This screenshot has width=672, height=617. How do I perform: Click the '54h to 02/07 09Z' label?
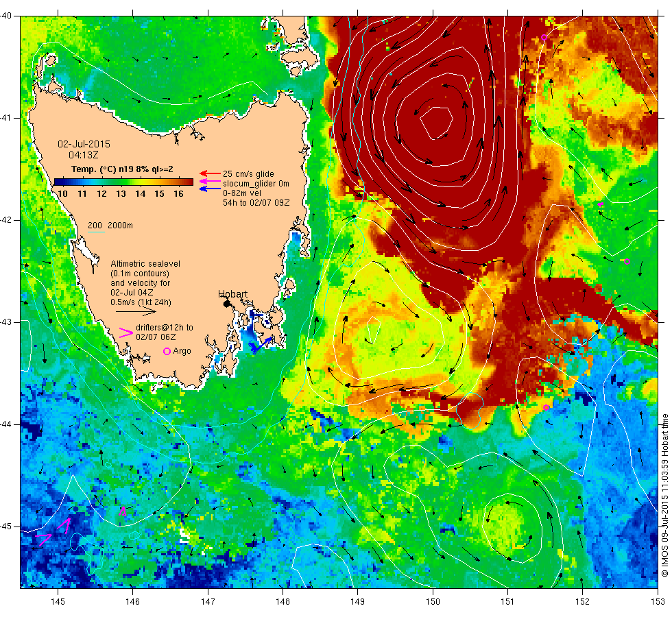(x=256, y=203)
